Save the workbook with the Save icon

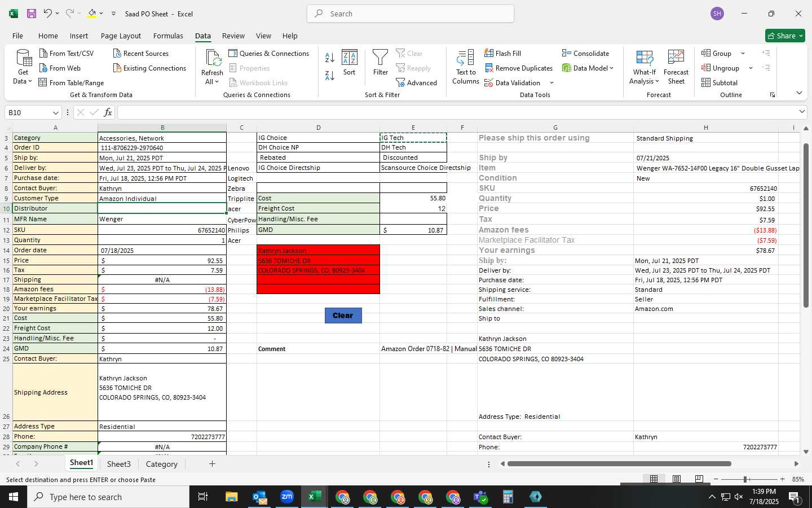coord(32,14)
